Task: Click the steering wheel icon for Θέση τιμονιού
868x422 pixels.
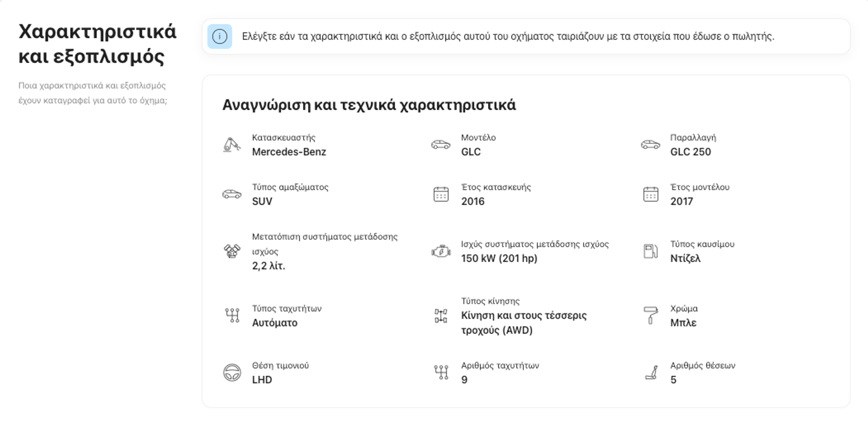Action: 232,373
